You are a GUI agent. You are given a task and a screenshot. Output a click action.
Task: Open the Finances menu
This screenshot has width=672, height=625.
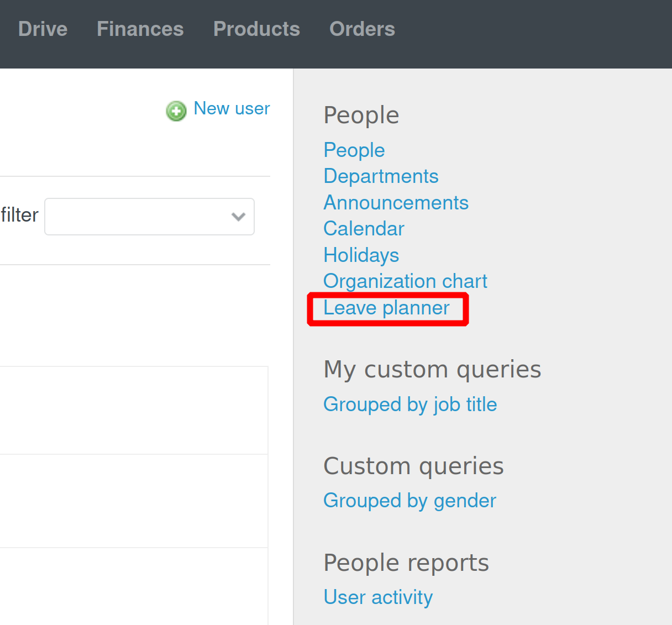(140, 29)
